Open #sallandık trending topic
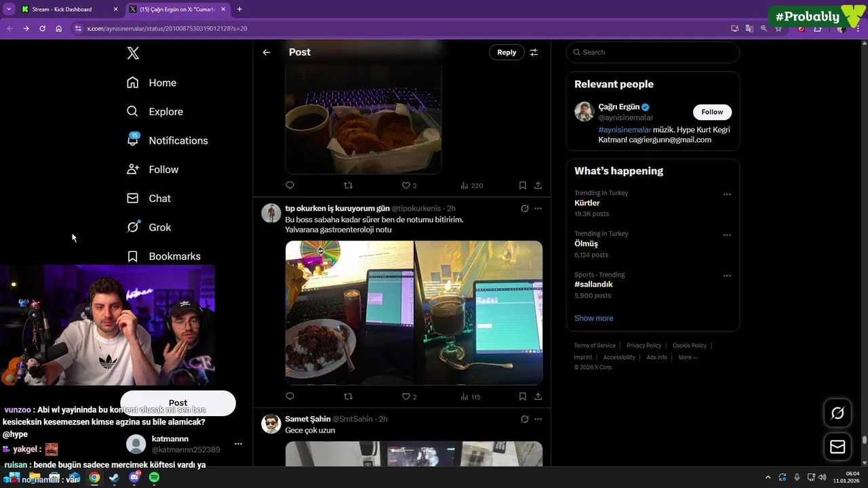This screenshot has height=488, width=868. [593, 285]
